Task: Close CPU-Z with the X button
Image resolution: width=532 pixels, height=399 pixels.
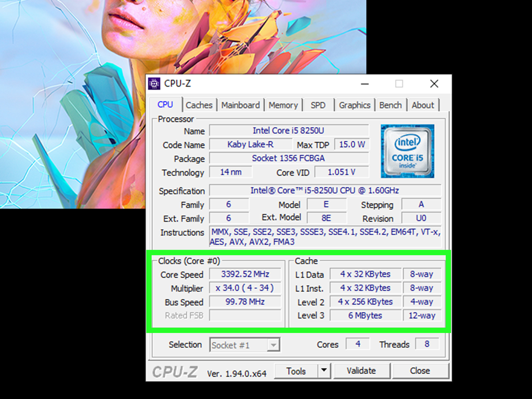Action: [434, 84]
